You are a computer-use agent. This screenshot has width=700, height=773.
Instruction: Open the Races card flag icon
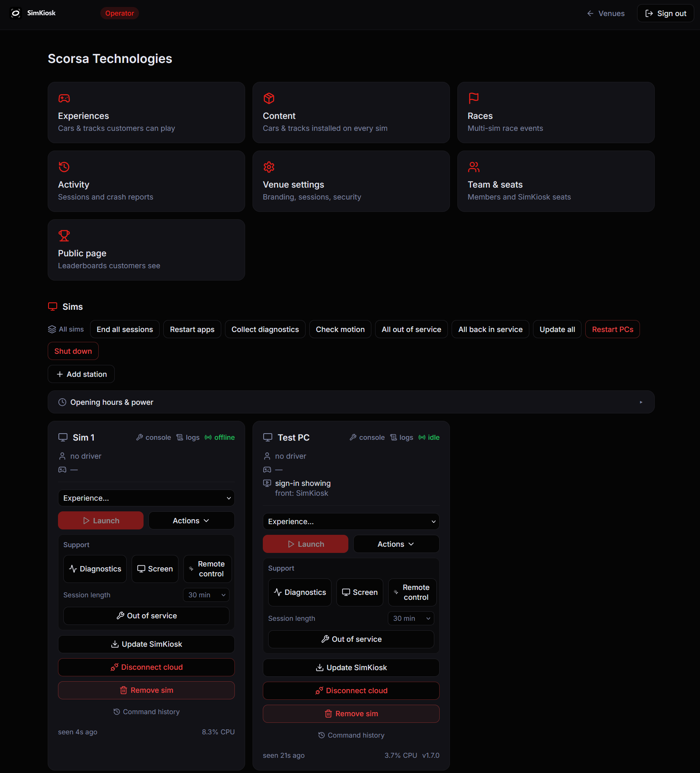click(x=474, y=98)
